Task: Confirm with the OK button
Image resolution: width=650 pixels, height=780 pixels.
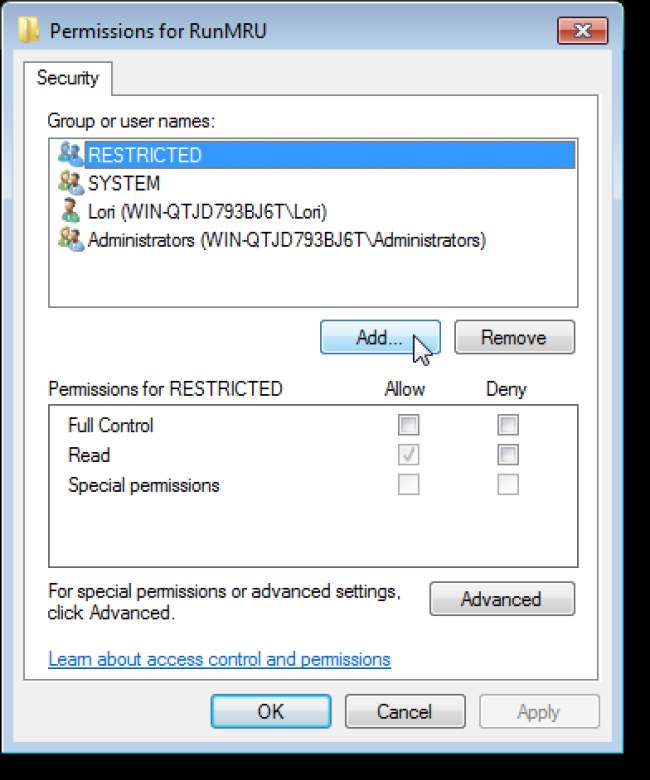Action: (270, 712)
